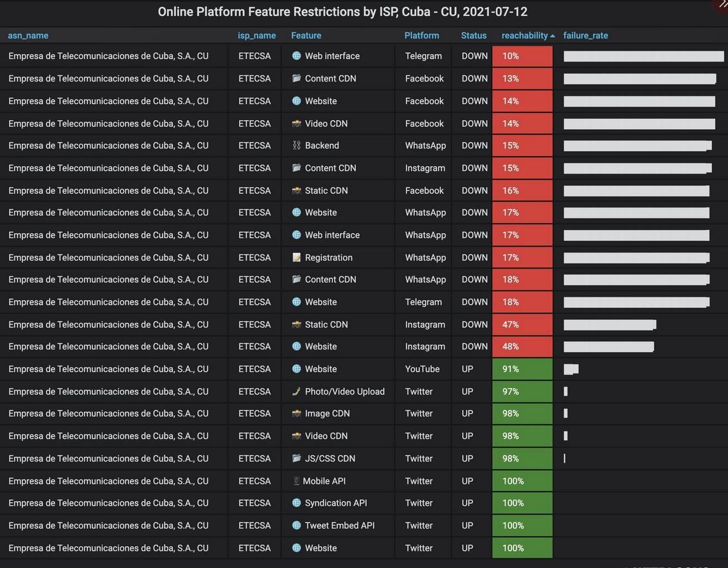
Task: Click the Static CDN icon for Facebook
Action: tap(296, 190)
